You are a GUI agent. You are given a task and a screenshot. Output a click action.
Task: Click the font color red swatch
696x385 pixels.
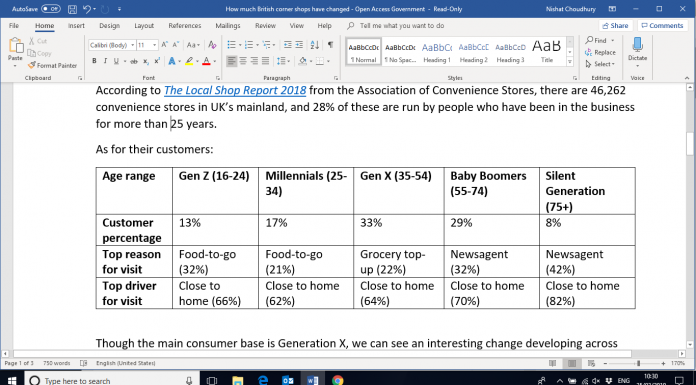(x=206, y=61)
